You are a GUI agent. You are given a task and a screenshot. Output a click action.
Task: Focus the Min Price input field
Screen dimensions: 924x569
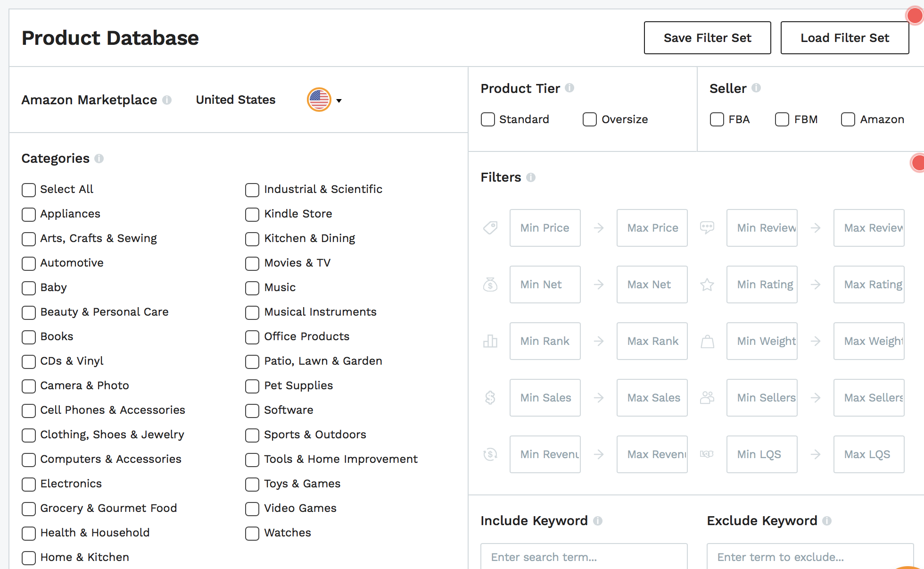[x=545, y=228]
